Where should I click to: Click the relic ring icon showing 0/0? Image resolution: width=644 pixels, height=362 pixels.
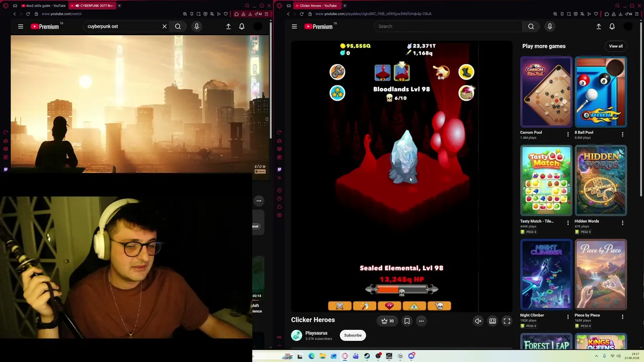[442, 73]
